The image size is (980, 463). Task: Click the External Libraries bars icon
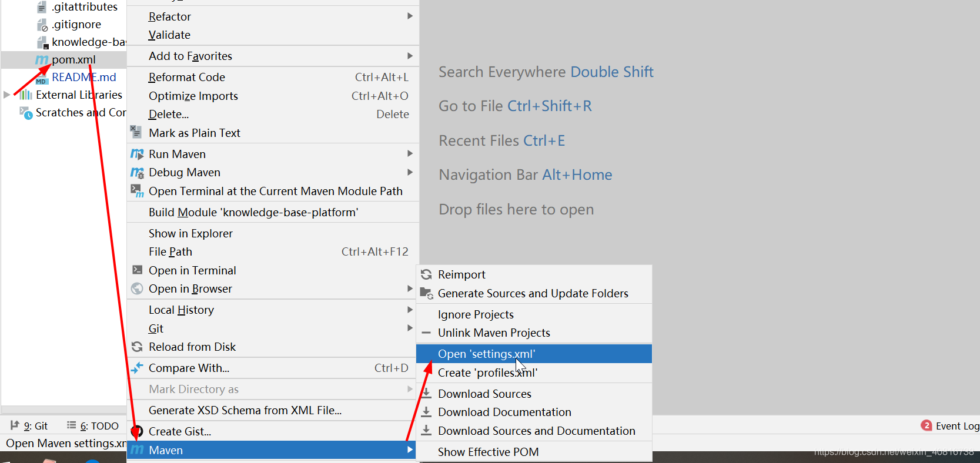(x=25, y=95)
